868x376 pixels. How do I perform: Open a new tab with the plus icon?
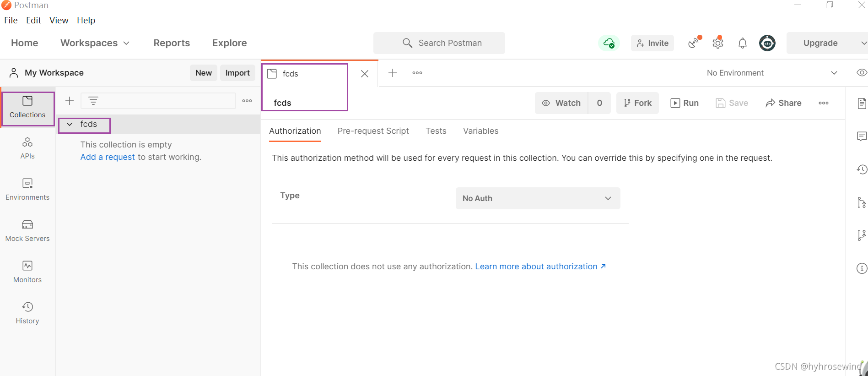393,73
